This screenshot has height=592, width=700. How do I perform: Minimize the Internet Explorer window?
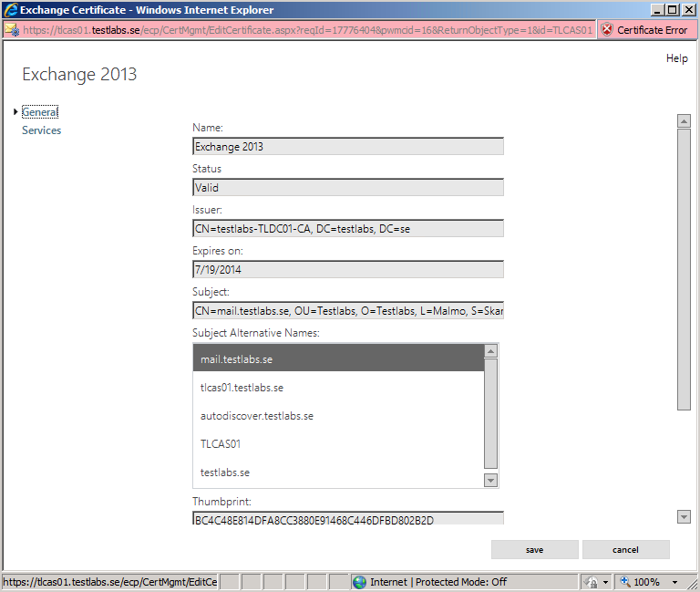657,10
